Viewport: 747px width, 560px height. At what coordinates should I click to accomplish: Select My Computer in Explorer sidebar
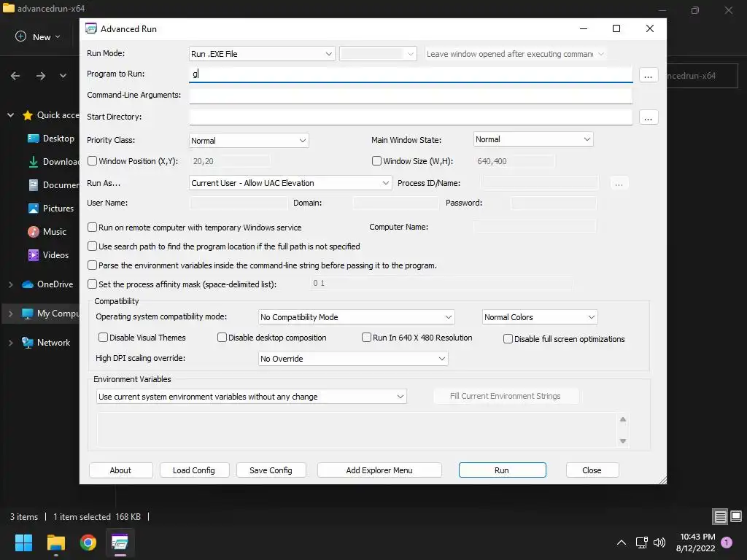tap(50, 314)
